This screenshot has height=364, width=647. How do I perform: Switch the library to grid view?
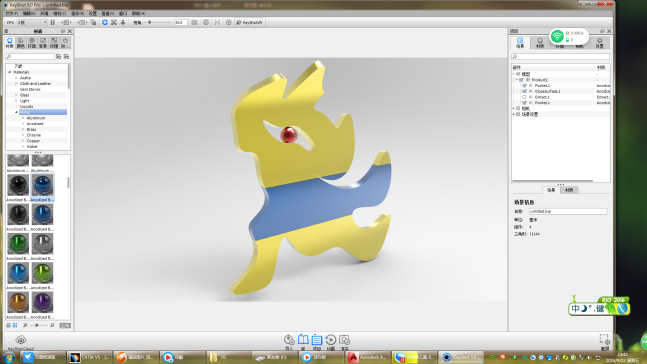15,326
